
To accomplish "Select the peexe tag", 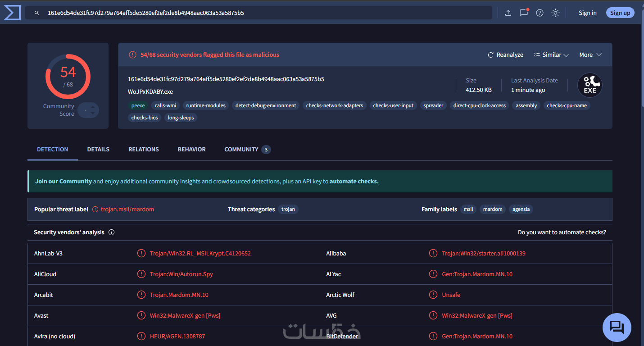I will coord(138,106).
